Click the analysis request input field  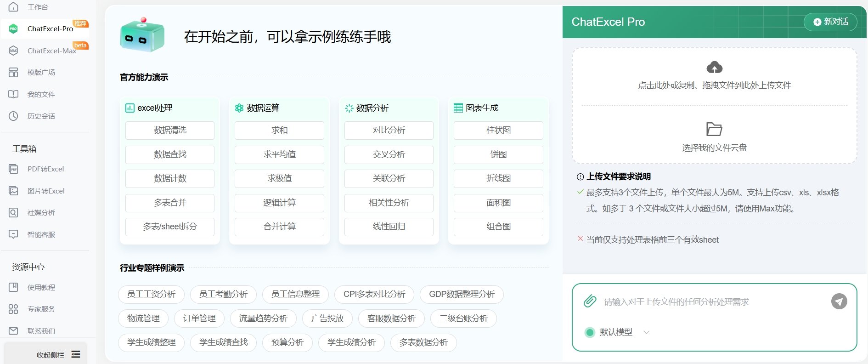(712, 302)
